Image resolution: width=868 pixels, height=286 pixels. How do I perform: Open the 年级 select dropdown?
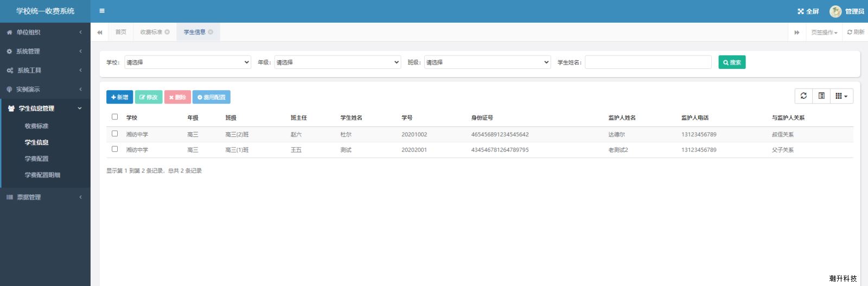pyautogui.click(x=337, y=62)
